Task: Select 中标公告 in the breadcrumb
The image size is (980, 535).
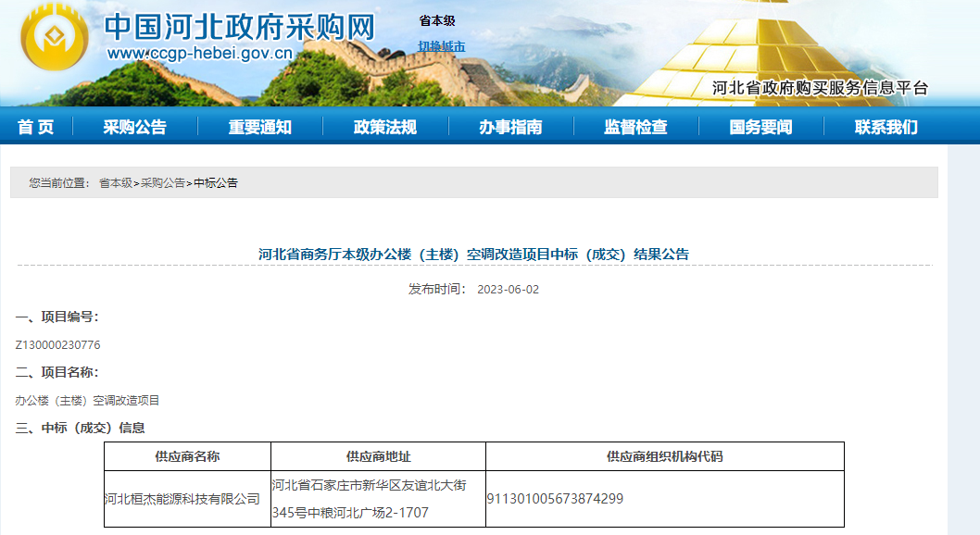Action: pos(216,183)
